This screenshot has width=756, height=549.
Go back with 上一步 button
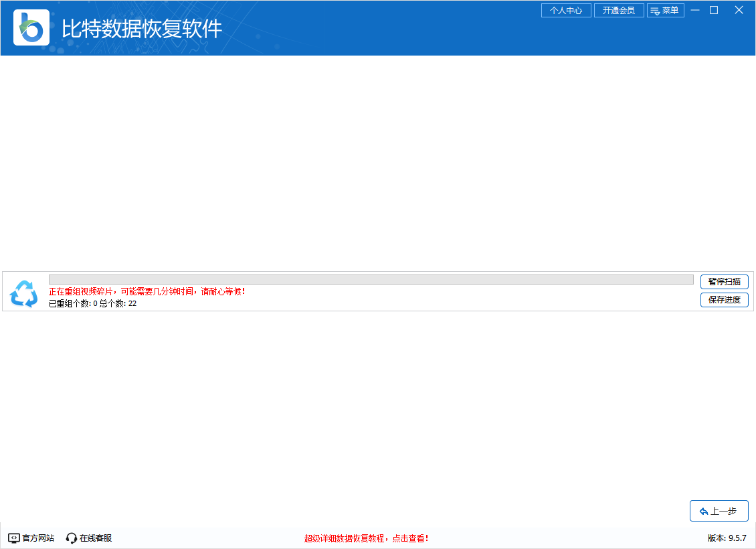click(719, 511)
